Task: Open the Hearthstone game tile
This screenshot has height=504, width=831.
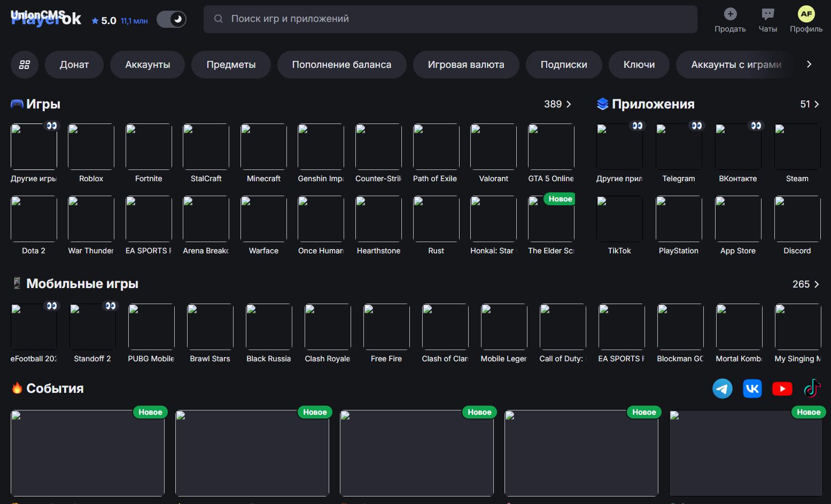Action: pos(378,226)
